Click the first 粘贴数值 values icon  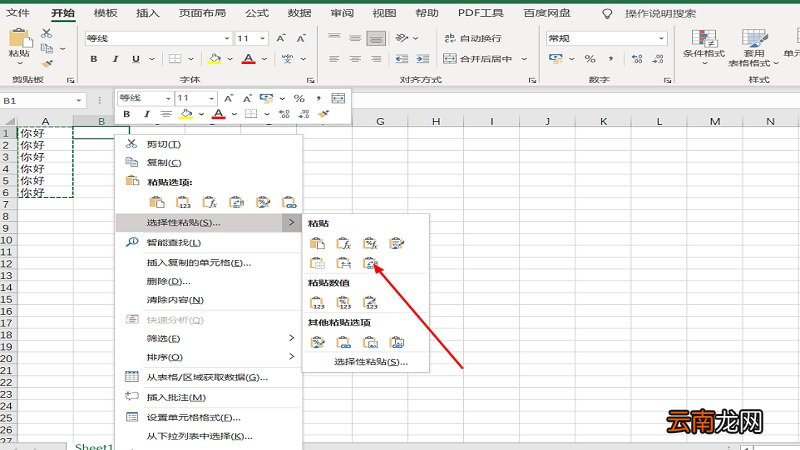click(x=317, y=303)
